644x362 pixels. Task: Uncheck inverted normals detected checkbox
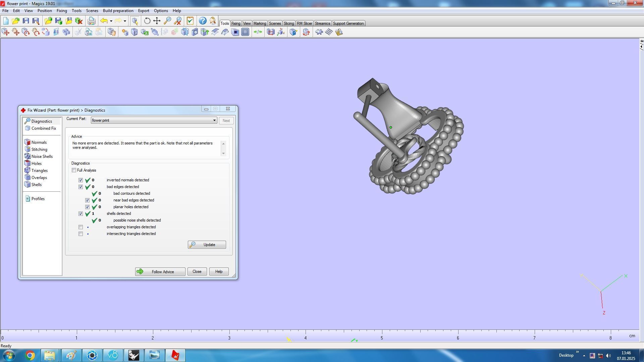[x=81, y=180]
